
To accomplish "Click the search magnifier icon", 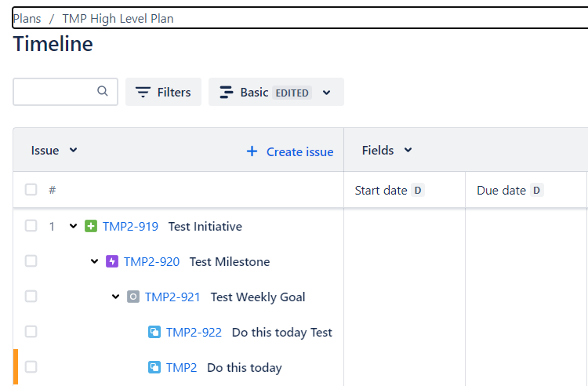I will [x=103, y=91].
